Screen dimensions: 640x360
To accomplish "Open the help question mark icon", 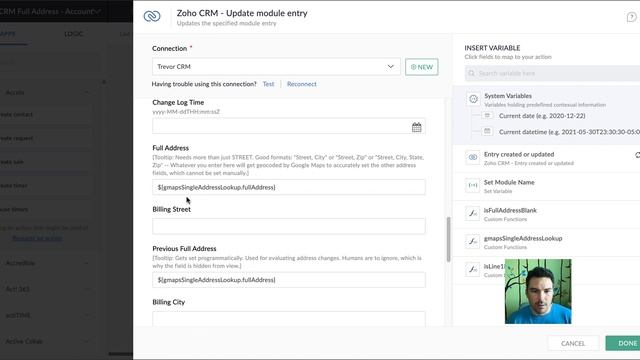I will pos(631,17).
